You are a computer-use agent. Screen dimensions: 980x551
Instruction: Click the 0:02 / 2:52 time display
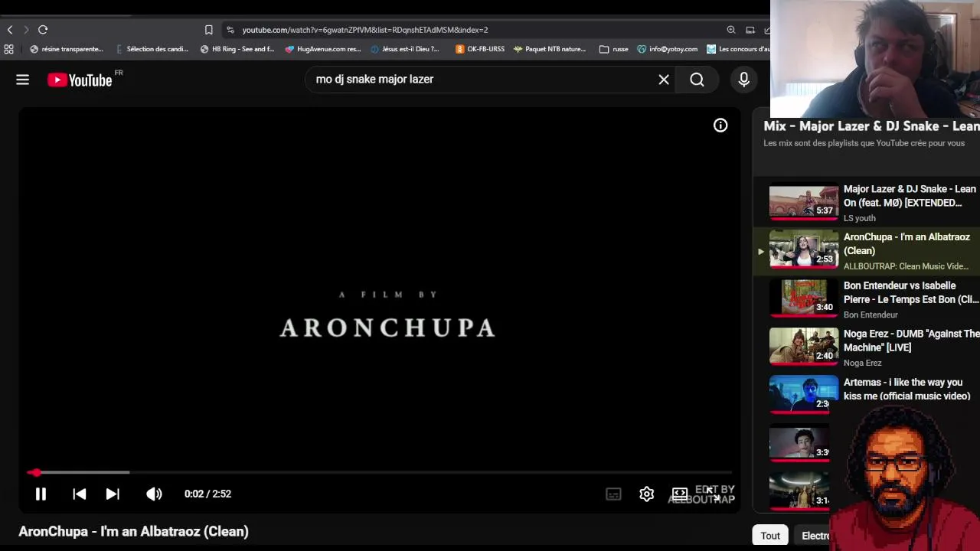207,494
